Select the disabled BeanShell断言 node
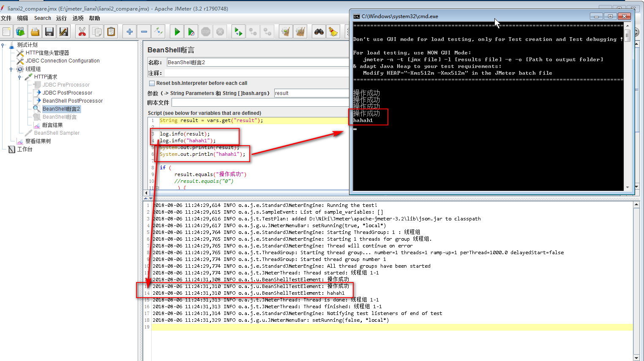 click(x=60, y=117)
